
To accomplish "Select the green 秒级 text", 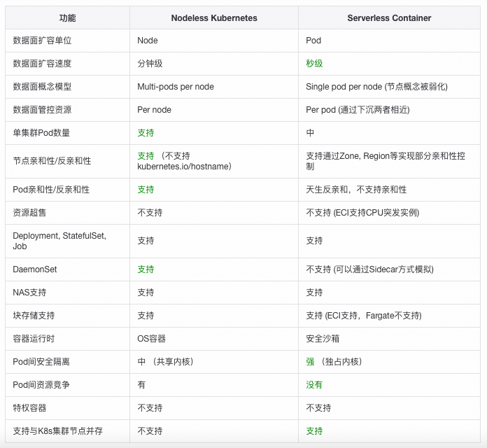I will pyautogui.click(x=314, y=64).
